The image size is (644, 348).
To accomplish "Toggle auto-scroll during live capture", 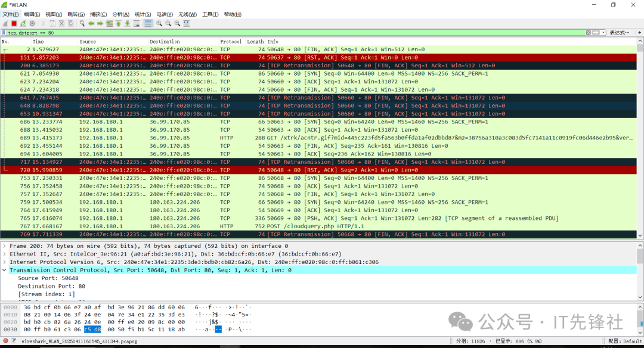I will [x=137, y=23].
